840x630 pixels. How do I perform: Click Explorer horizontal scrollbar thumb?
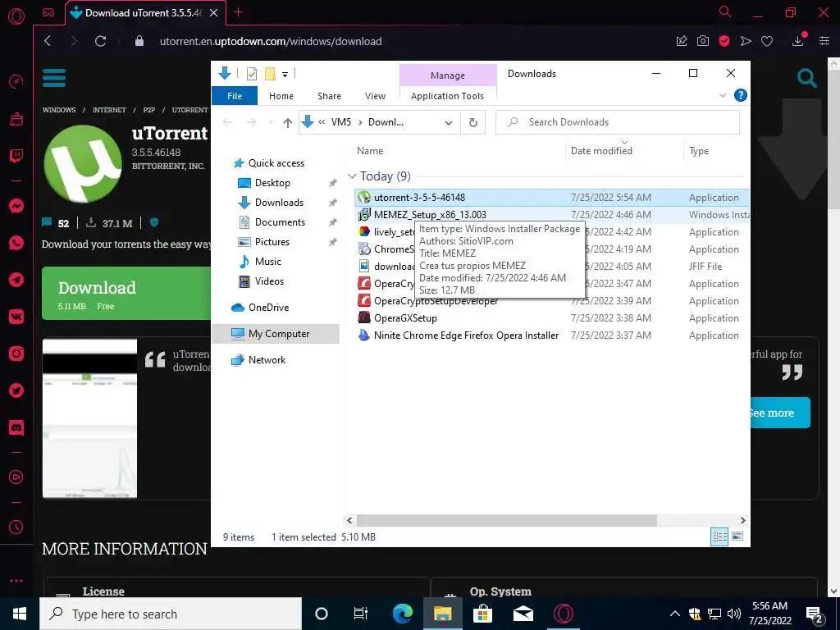click(x=506, y=520)
